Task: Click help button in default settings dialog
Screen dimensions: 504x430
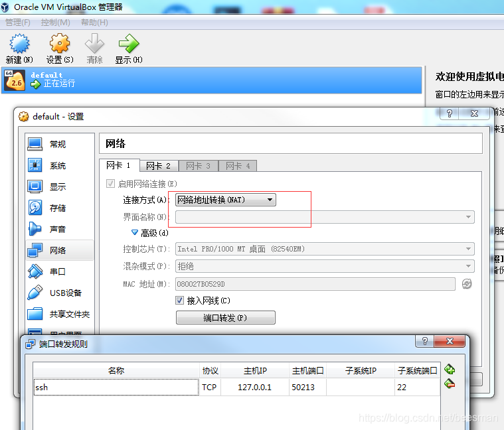Action: pyautogui.click(x=450, y=113)
